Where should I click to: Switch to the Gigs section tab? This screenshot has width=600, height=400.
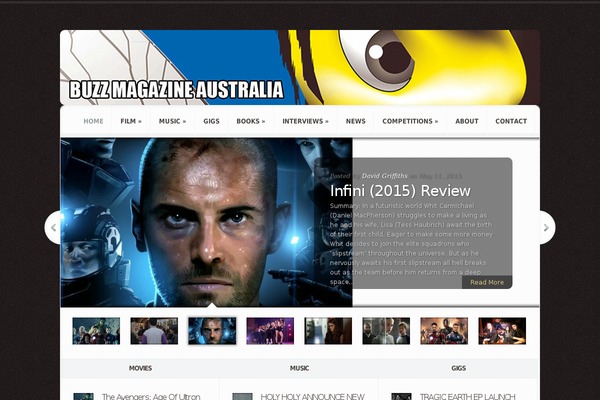tap(458, 368)
